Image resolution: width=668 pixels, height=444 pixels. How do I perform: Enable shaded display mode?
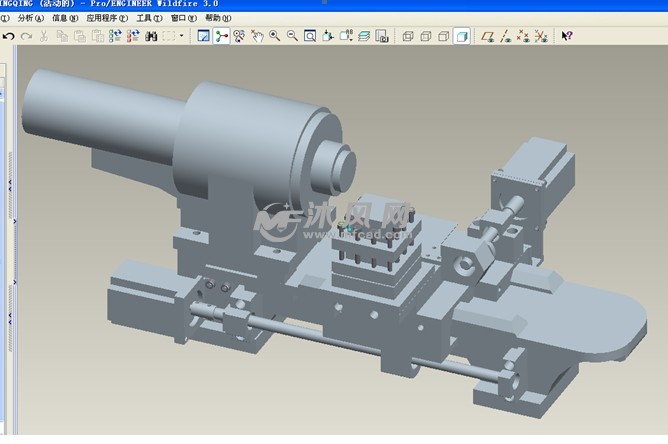click(461, 36)
